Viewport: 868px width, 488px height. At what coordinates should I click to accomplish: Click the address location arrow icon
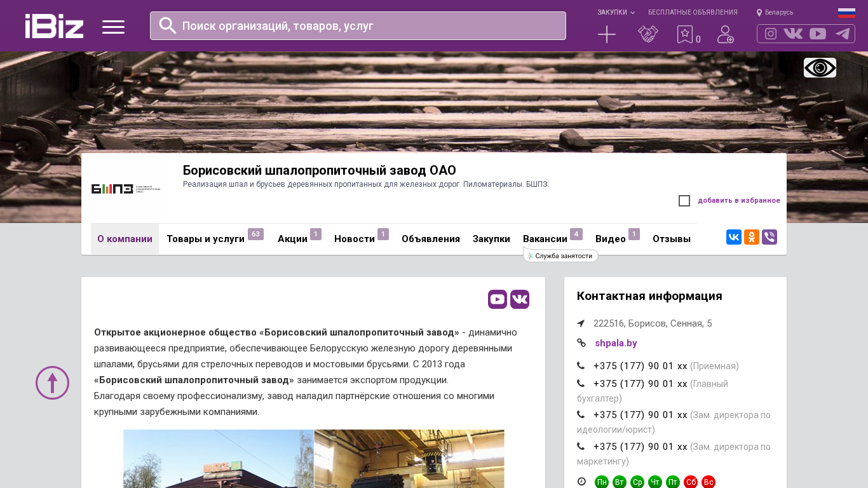pos(581,323)
